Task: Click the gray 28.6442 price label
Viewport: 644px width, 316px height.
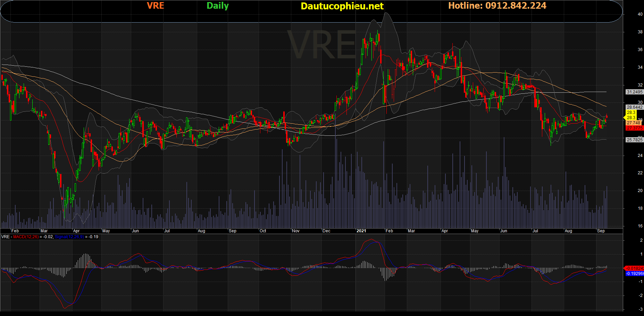Action: tap(634, 107)
